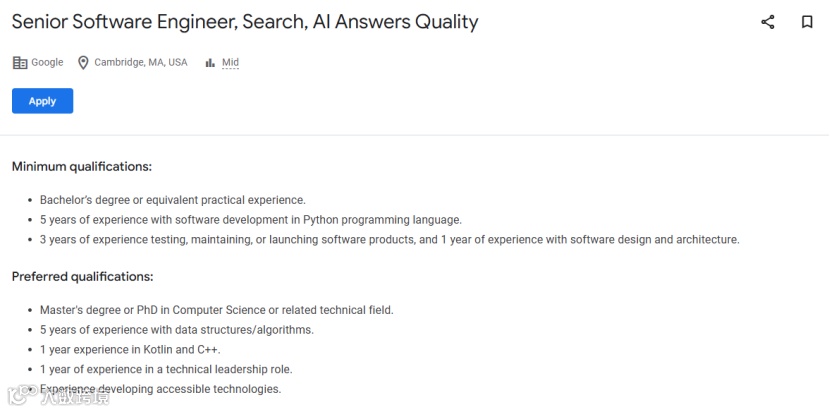Click the dotted-underlined Mid level label
The image size is (830, 412).
[230, 62]
